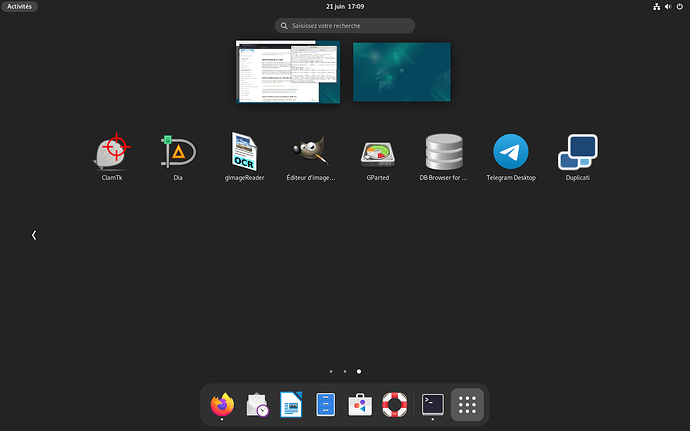Image resolution: width=690 pixels, height=431 pixels.
Task: Start gImageReader OCR application
Action: (244, 152)
